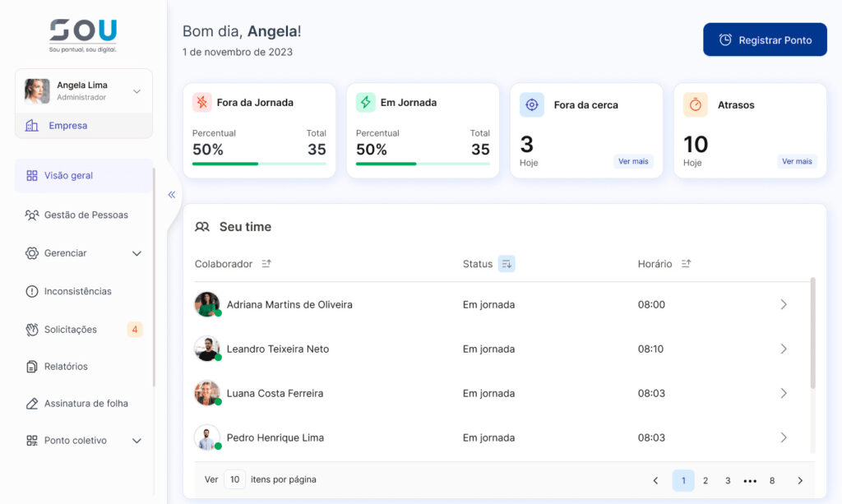This screenshot has width=842, height=504.
Task: Click the Atrasos stopwatch icon
Action: tap(696, 104)
